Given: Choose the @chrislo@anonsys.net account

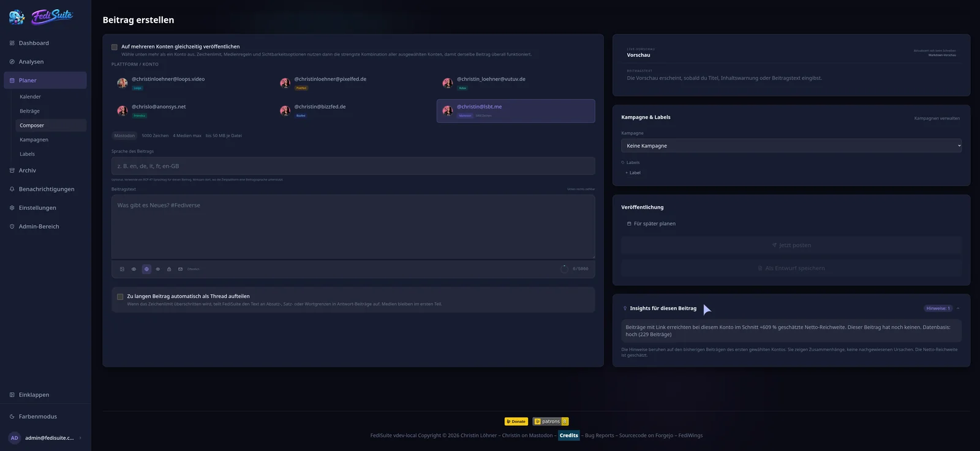Looking at the screenshot, I should click(190, 111).
